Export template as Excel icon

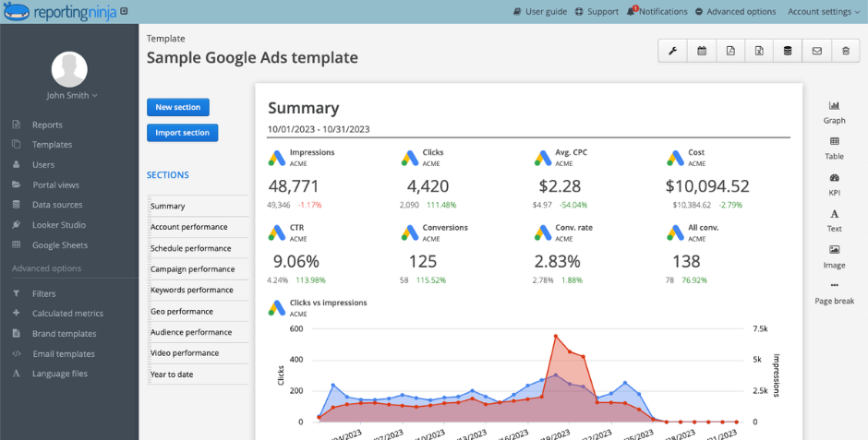point(759,51)
